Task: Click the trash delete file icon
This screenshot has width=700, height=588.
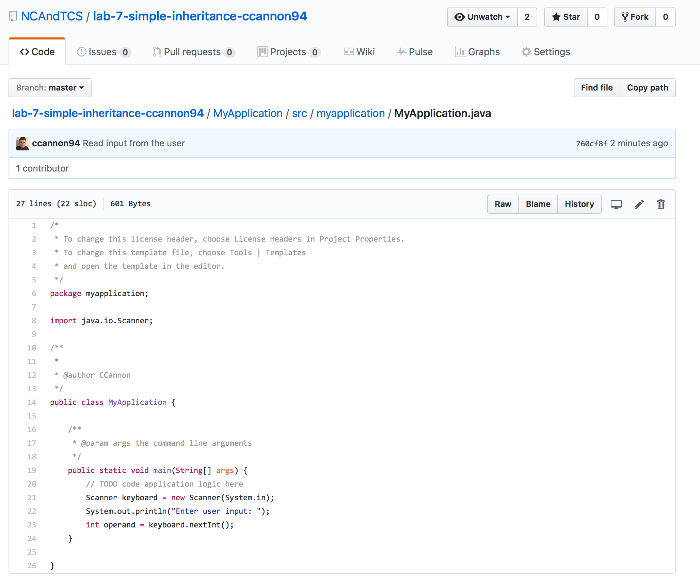Action: [x=661, y=204]
